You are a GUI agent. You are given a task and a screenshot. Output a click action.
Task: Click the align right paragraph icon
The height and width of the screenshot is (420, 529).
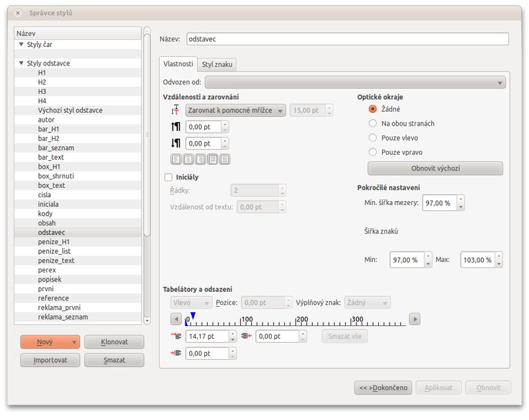coord(200,159)
